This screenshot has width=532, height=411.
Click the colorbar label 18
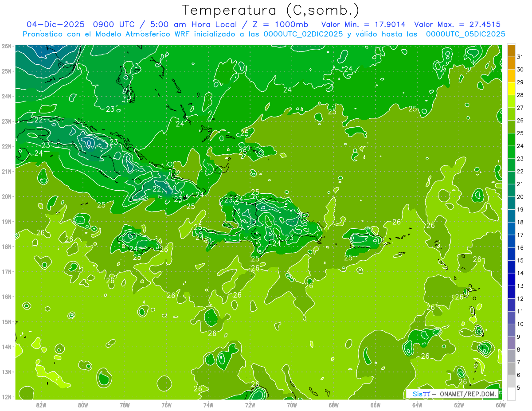[520, 222]
